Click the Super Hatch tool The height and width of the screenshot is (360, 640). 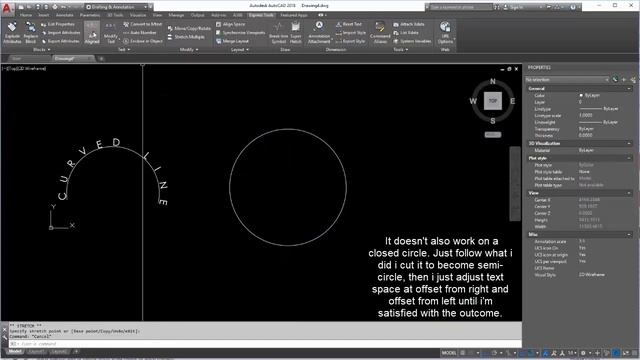coord(296,33)
